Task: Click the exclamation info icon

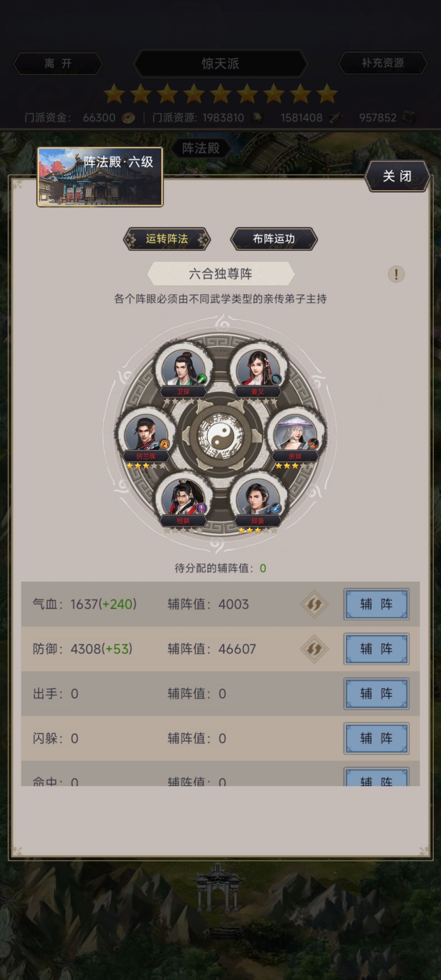Action: 396,274
